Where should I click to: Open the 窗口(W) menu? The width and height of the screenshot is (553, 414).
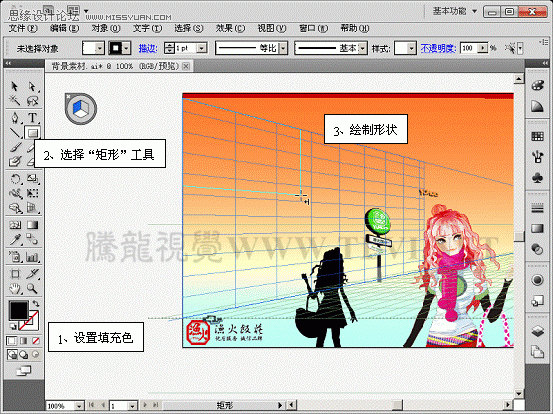pyautogui.click(x=313, y=28)
